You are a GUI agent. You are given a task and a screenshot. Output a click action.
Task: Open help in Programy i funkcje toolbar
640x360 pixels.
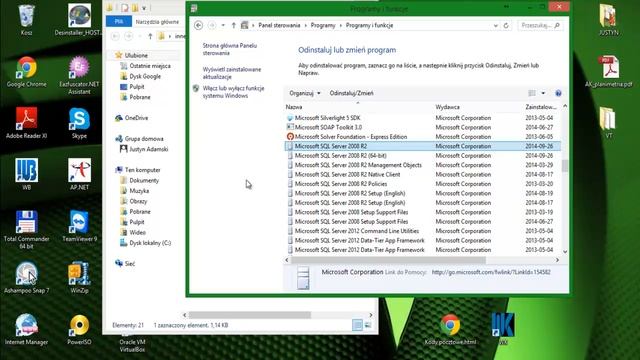pos(558,93)
